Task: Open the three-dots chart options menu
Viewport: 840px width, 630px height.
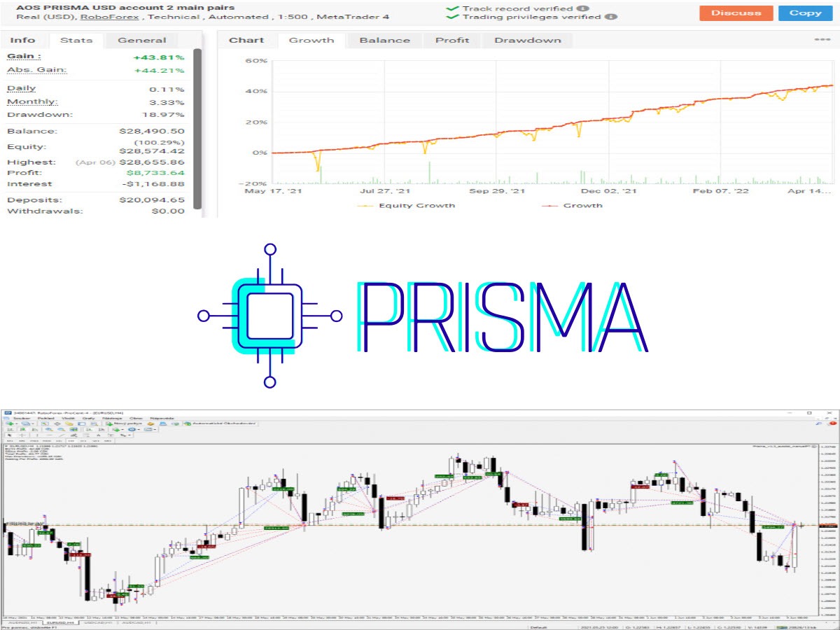Action: tap(822, 39)
